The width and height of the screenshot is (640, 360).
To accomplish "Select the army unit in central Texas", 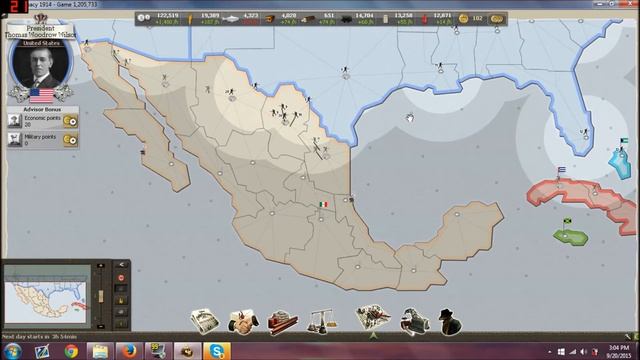I will pos(345,69).
